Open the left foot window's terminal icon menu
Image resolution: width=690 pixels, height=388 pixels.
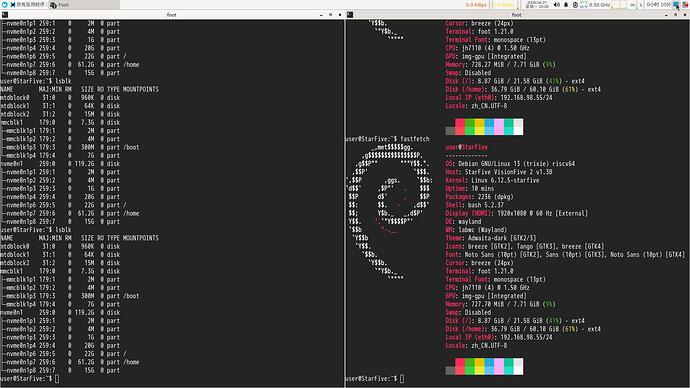click(5, 15)
